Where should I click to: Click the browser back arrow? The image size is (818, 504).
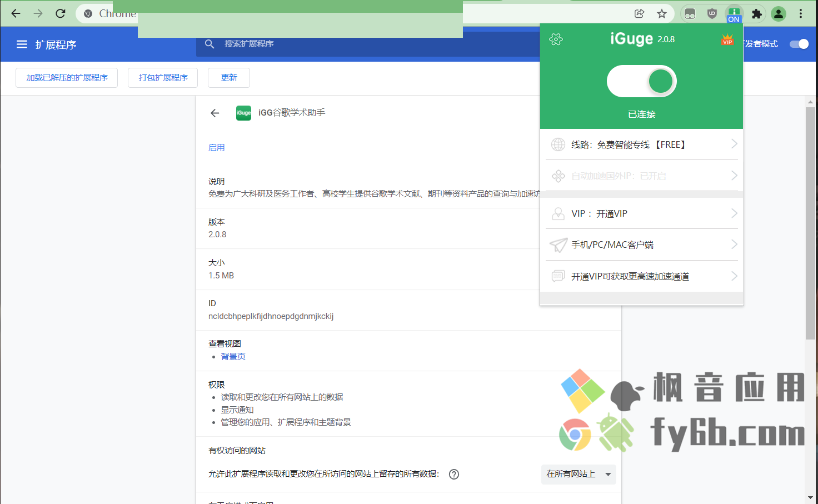tap(16, 13)
